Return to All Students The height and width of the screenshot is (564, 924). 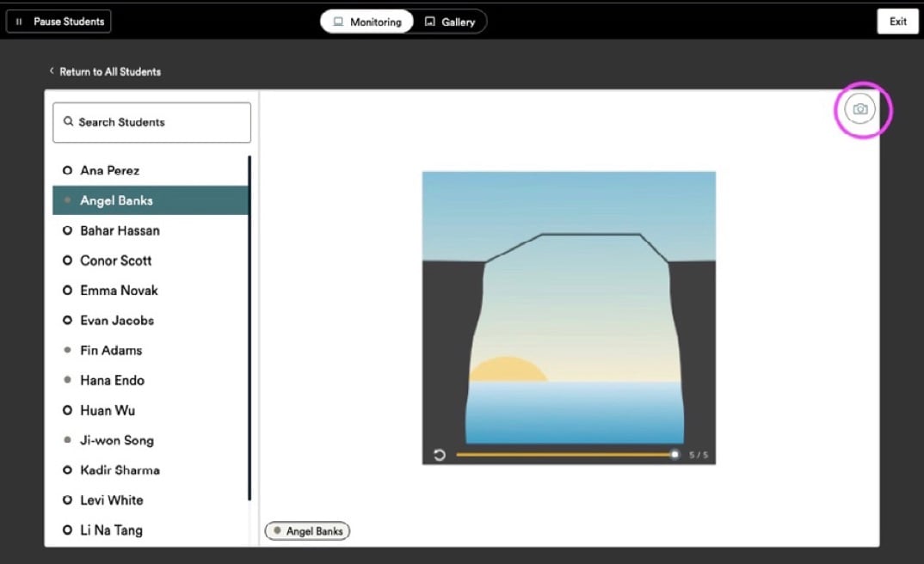[x=109, y=71]
